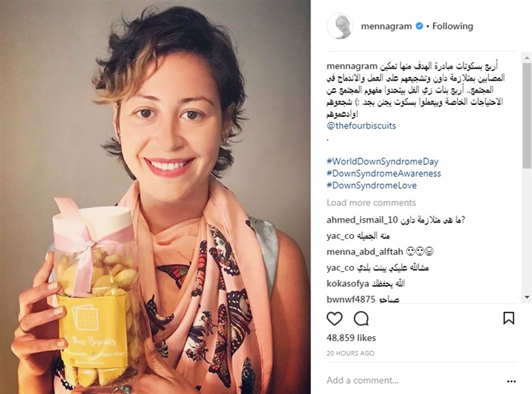Open the @thefourbiscuits mention link
Screen dimensions: 532x394
coord(361,126)
